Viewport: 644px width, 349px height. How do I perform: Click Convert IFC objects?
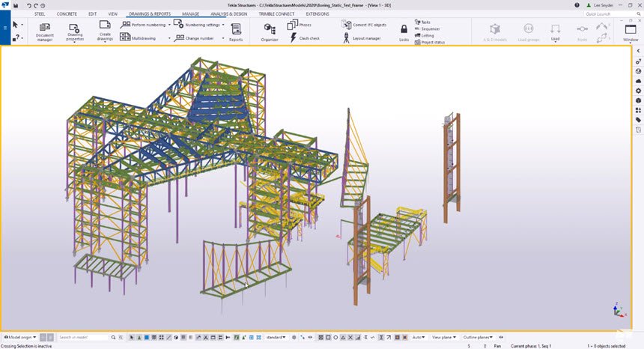tap(364, 25)
